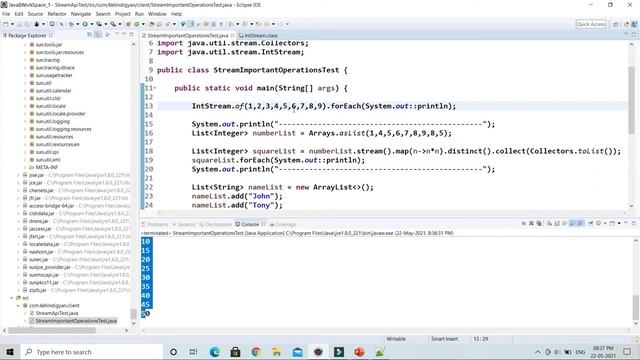The width and height of the screenshot is (640, 360).
Task: Open the Source menu
Action: pyautogui.click(x=35, y=14)
